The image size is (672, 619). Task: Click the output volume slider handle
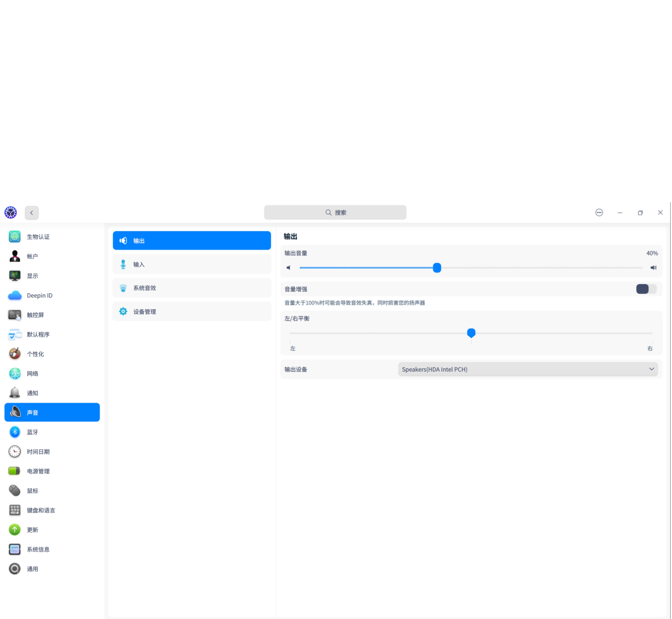click(x=437, y=267)
